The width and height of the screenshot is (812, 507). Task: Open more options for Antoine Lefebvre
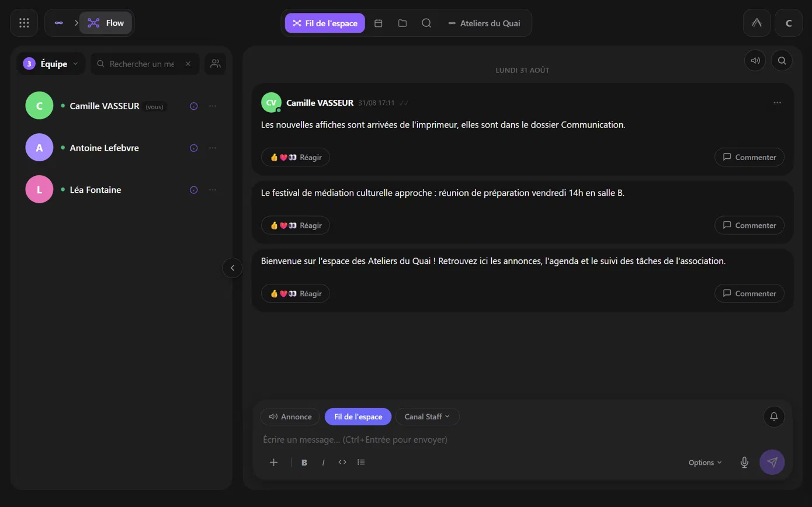click(213, 148)
